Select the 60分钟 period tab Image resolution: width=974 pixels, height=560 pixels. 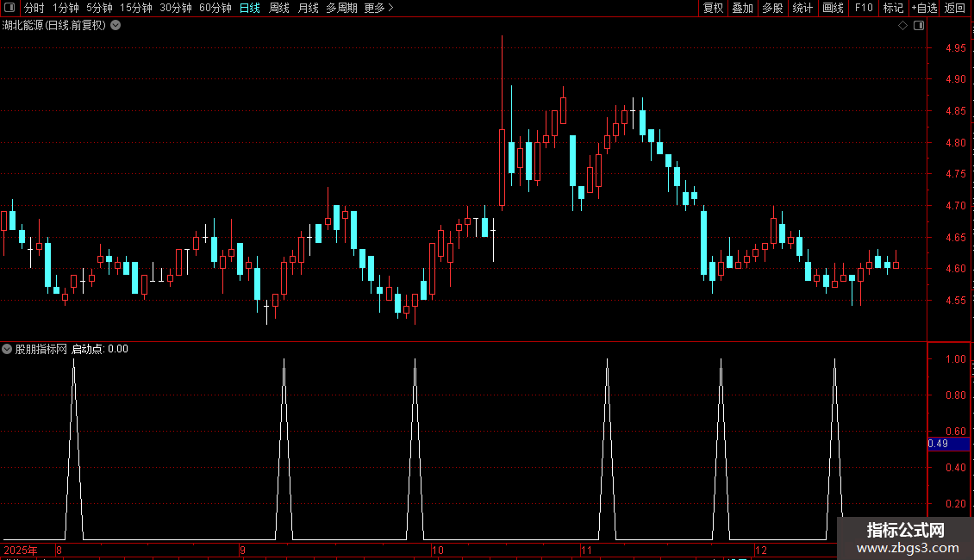tap(215, 8)
